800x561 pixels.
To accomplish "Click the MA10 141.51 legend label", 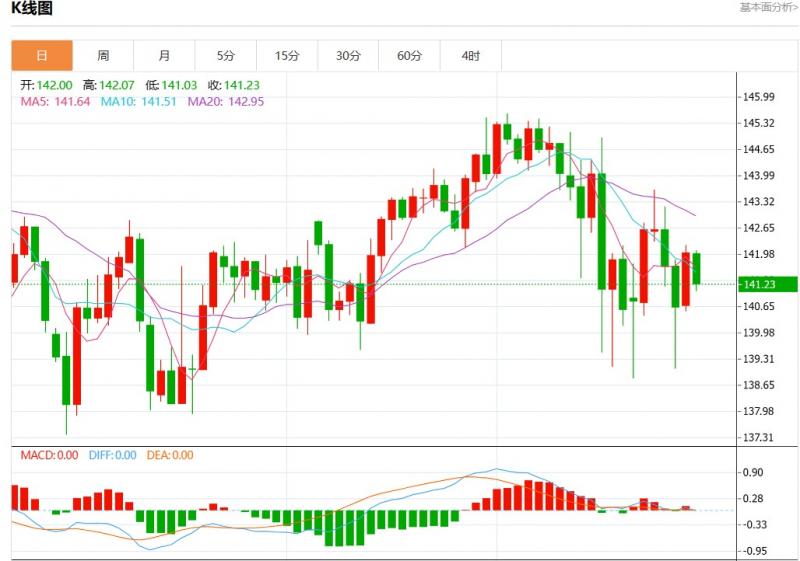I will click(x=136, y=101).
